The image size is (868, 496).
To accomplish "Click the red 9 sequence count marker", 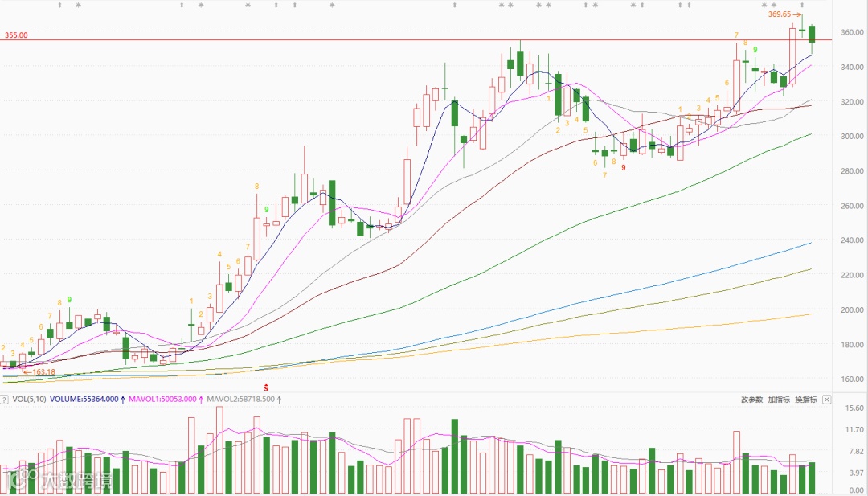I will pos(624,166).
